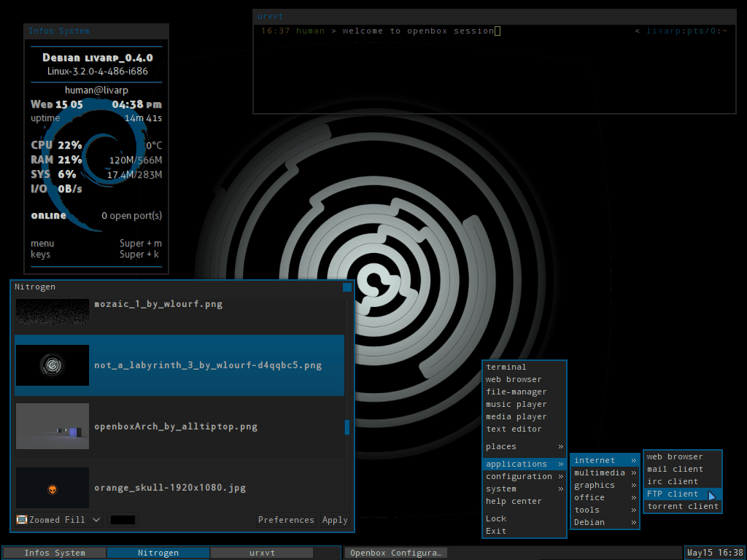
Task: Launch FTP client from internet menu
Action: click(682, 494)
